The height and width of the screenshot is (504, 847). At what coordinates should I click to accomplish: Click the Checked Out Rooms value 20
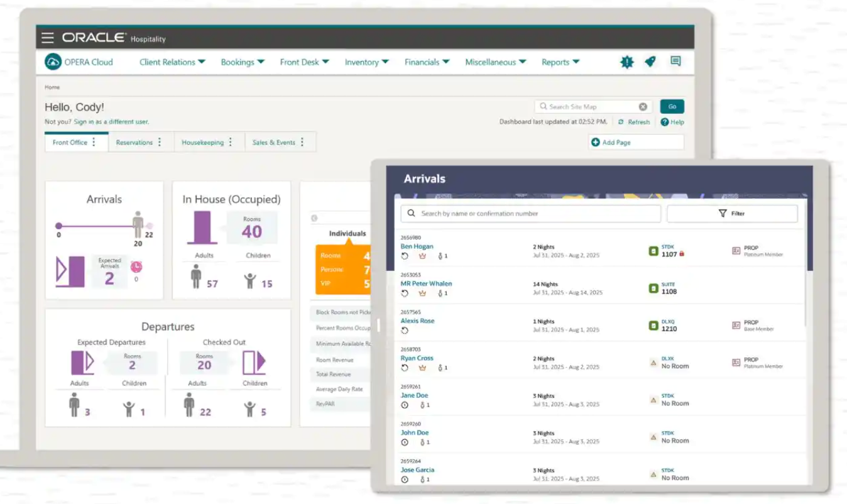point(204,366)
